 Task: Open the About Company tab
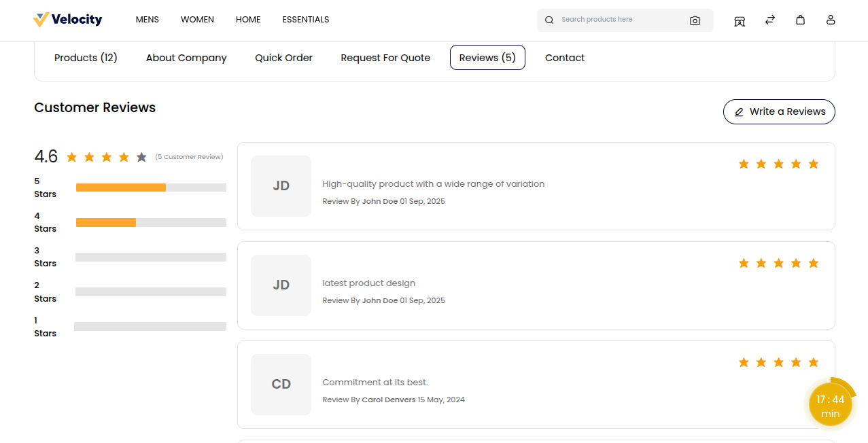[186, 58]
